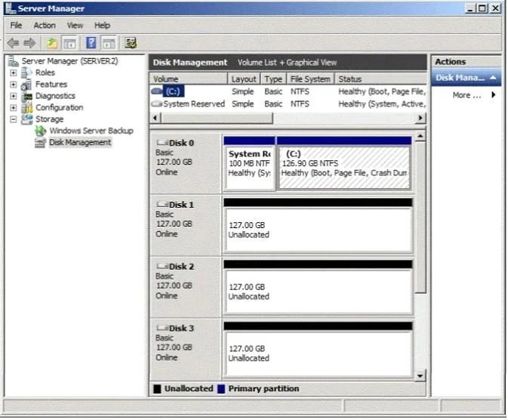
Task: Click the Unallocated black legend swatch
Action: click(157, 389)
